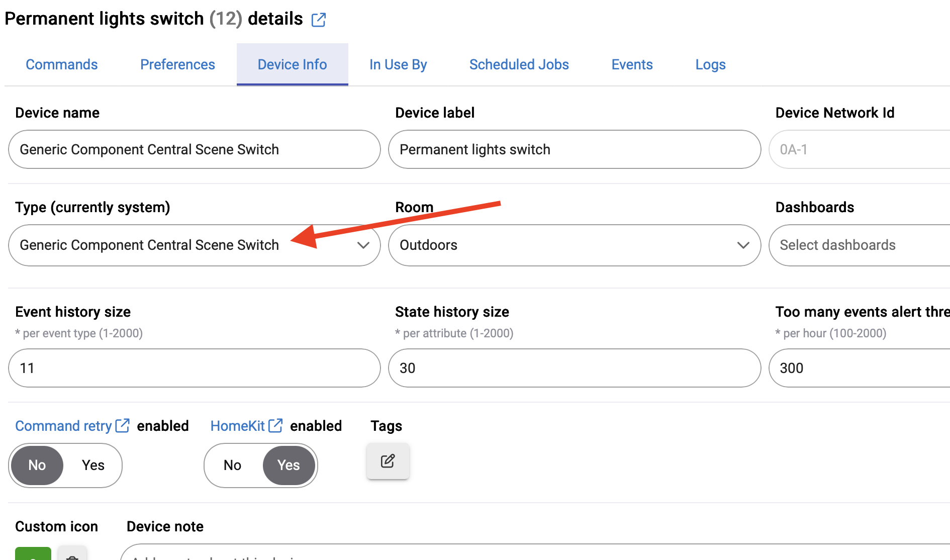The height and width of the screenshot is (560, 950).
Task: Open device details in new window icon
Action: pyautogui.click(x=319, y=20)
